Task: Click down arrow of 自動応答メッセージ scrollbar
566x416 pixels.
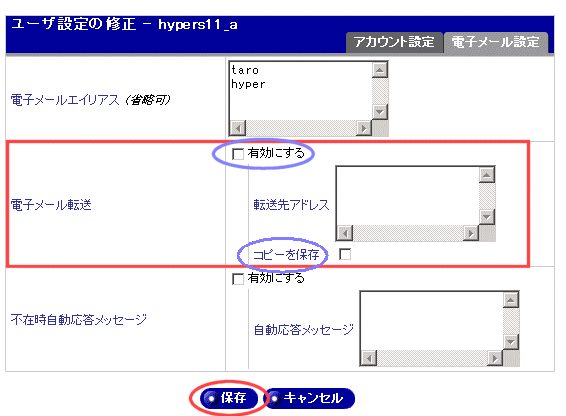Action: [x=511, y=342]
